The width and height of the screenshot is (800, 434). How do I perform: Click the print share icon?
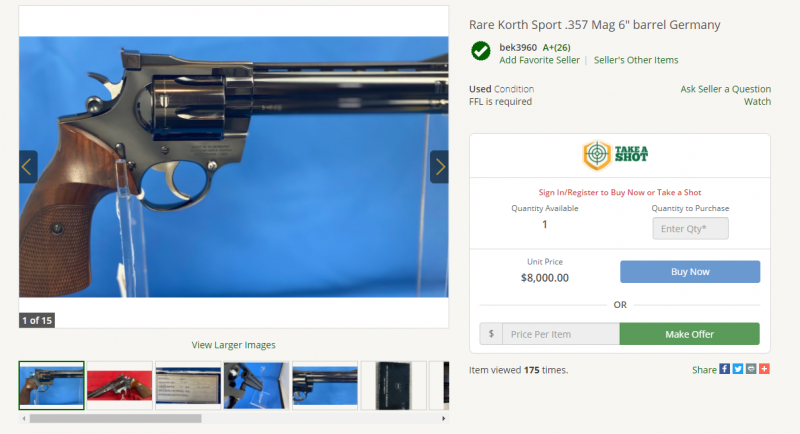tap(751, 369)
